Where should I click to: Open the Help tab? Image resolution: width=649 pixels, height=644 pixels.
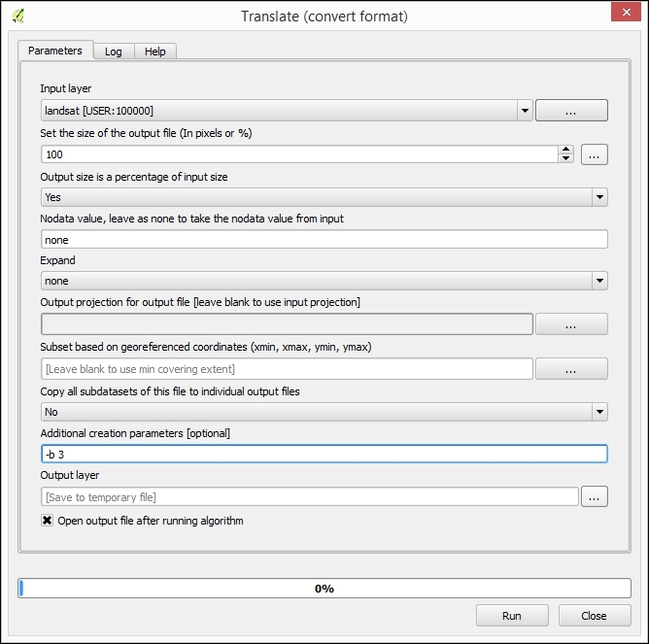click(x=155, y=51)
